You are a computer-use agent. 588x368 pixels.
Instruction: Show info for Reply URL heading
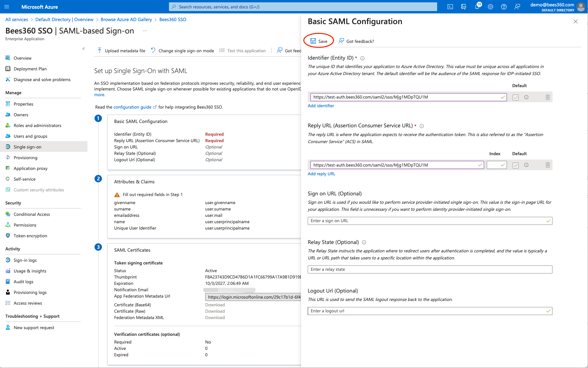click(x=422, y=126)
